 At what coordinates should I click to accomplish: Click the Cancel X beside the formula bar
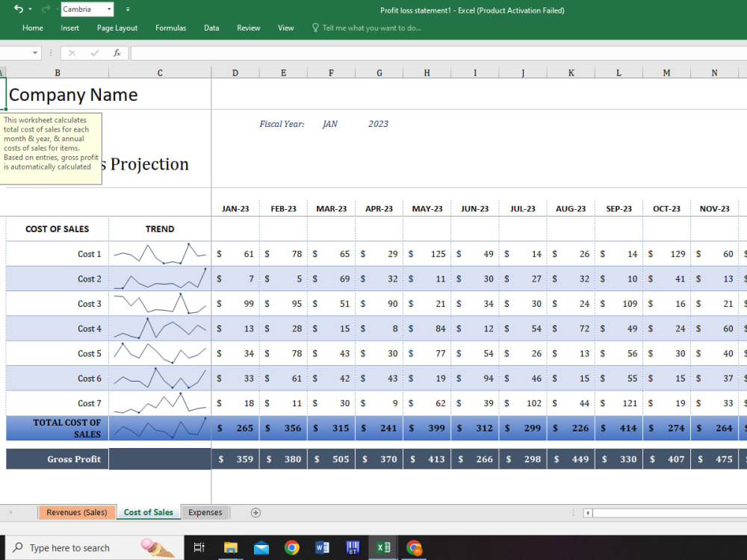[x=72, y=53]
